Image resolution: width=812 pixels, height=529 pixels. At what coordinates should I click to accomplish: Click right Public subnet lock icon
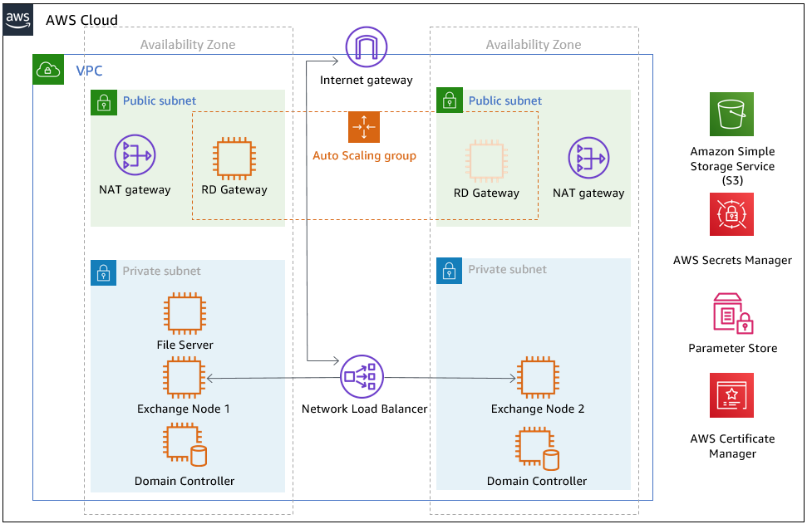[450, 100]
